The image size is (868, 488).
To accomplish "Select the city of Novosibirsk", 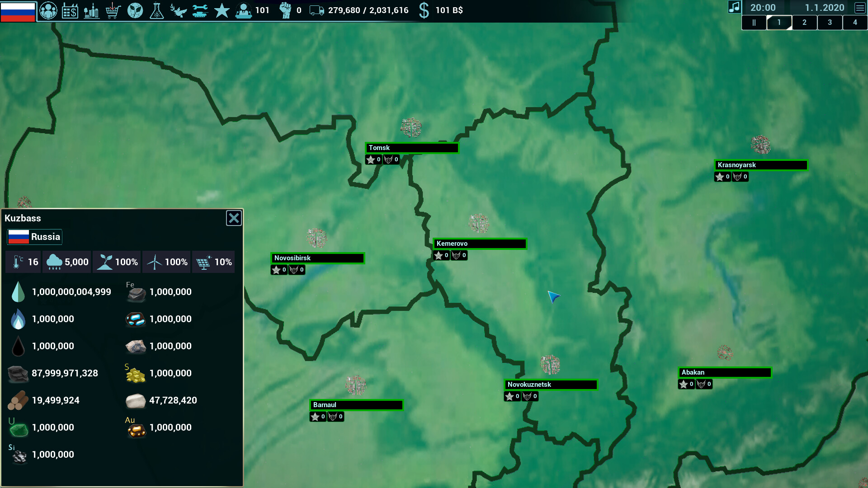I will point(317,258).
